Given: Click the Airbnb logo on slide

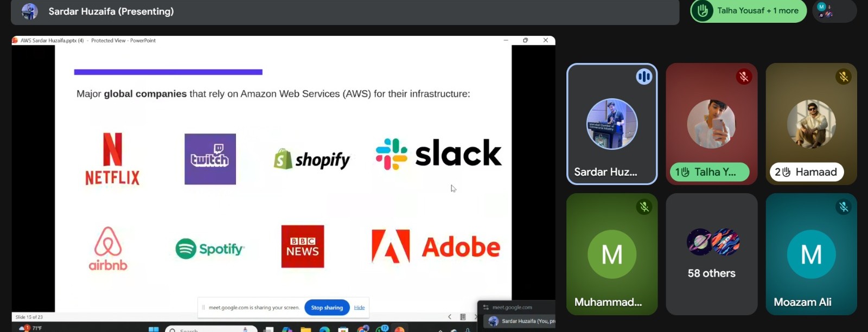Looking at the screenshot, I should click(x=108, y=248).
